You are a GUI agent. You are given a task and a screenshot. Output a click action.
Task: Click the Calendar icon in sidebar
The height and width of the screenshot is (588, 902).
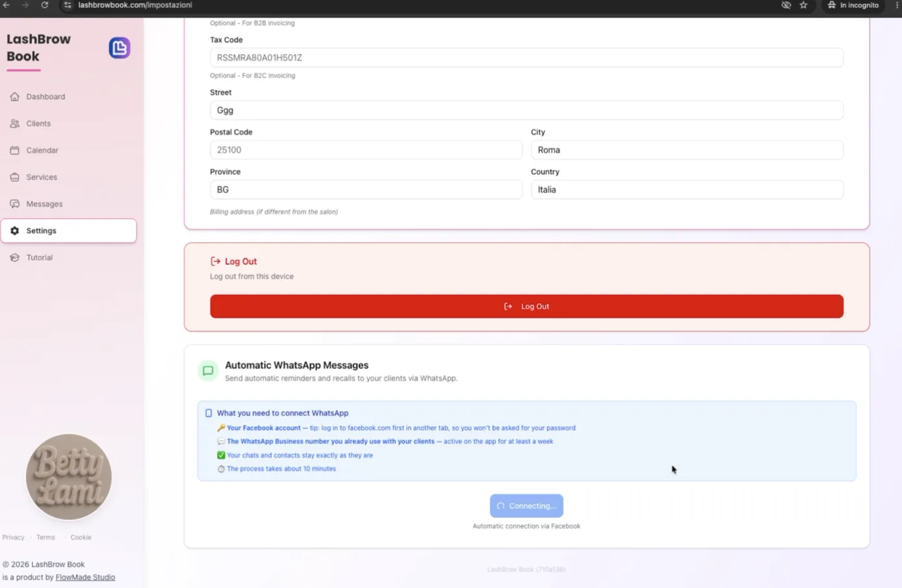pyautogui.click(x=15, y=150)
